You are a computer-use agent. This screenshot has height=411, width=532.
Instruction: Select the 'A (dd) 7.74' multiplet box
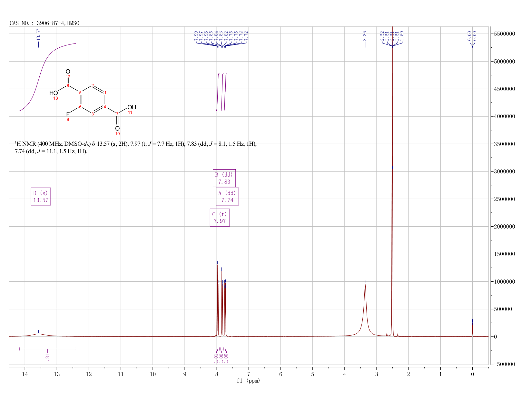click(227, 196)
